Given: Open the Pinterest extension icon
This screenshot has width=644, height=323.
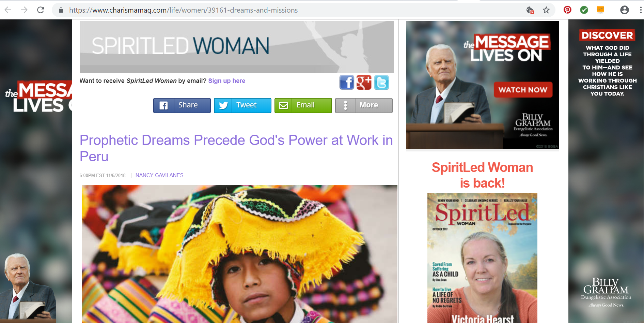Looking at the screenshot, I should [x=567, y=10].
